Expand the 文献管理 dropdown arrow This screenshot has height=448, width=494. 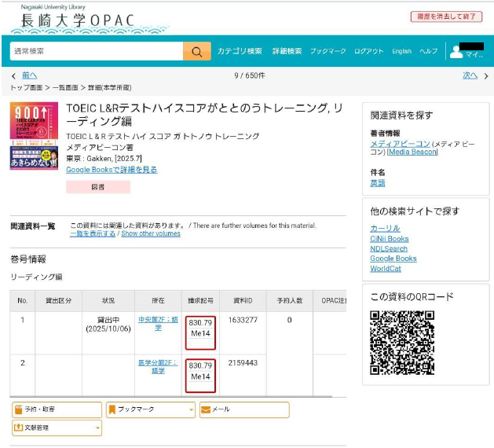(x=97, y=428)
